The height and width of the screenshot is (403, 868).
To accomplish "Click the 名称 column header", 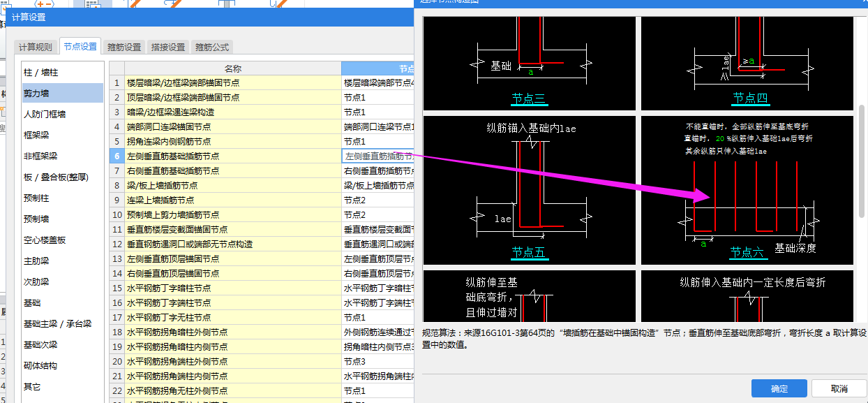I will (233, 68).
